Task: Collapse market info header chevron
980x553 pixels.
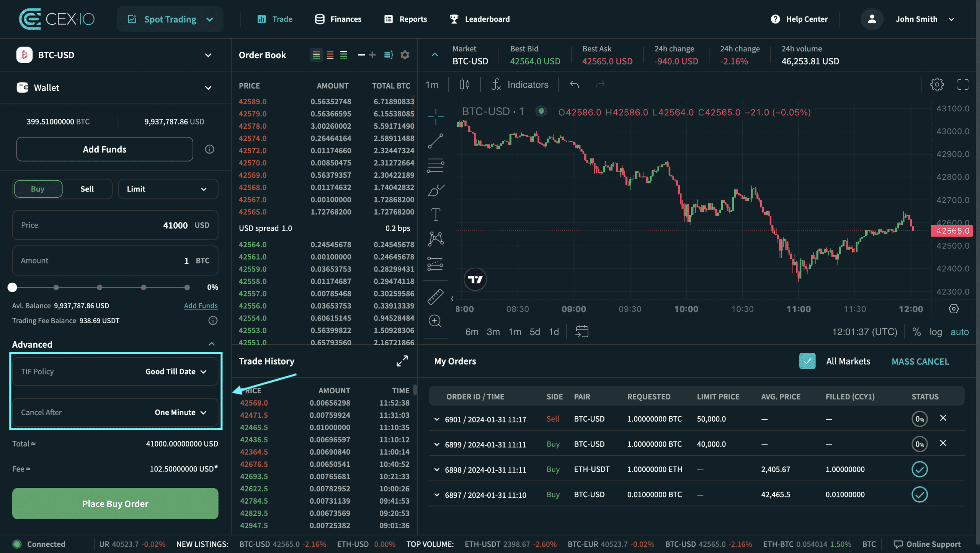Action: [435, 55]
